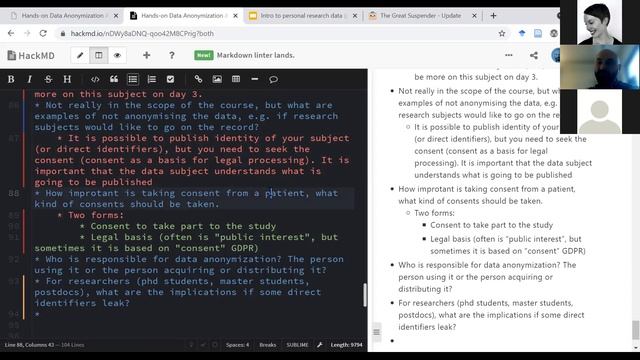
Task: Open the share note icon
Action: point(534,56)
